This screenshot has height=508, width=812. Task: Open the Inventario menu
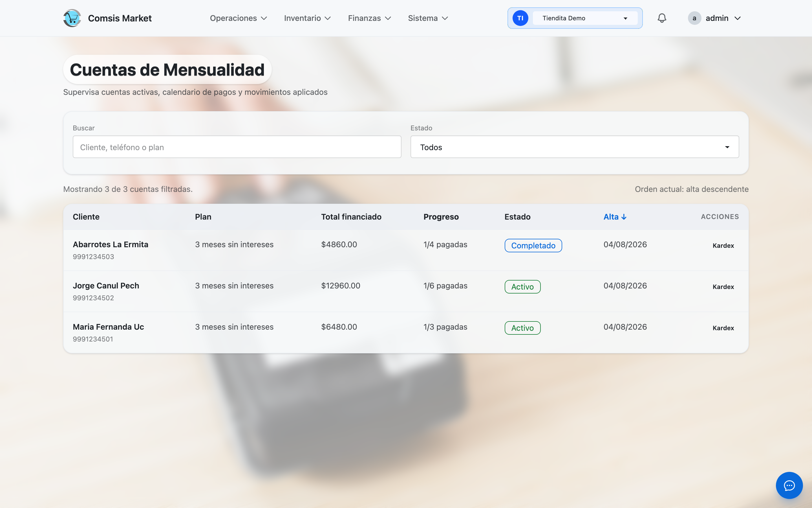pyautogui.click(x=307, y=18)
